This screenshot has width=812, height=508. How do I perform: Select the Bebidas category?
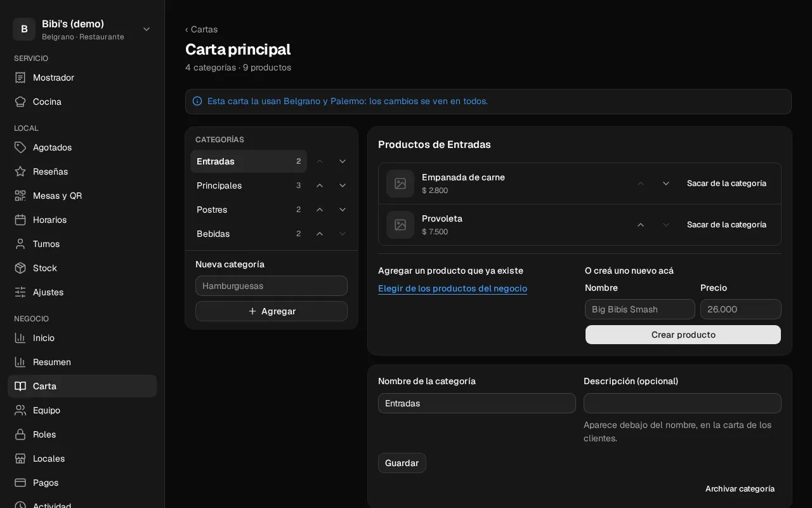[x=249, y=234]
